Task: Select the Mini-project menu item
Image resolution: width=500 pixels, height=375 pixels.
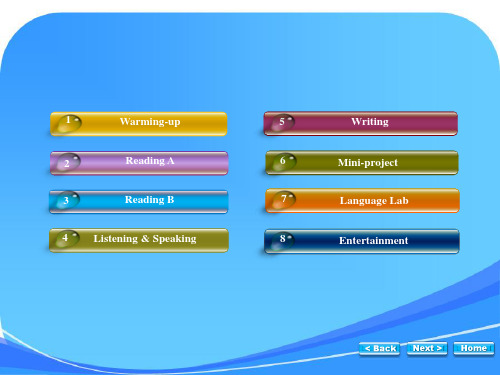Action: coord(362,163)
